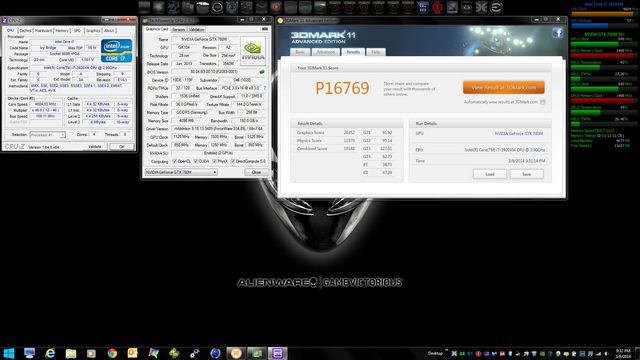Toggle PhysX checkbox in GPU-Z
This screenshot has height=360, width=640.
[x=214, y=161]
